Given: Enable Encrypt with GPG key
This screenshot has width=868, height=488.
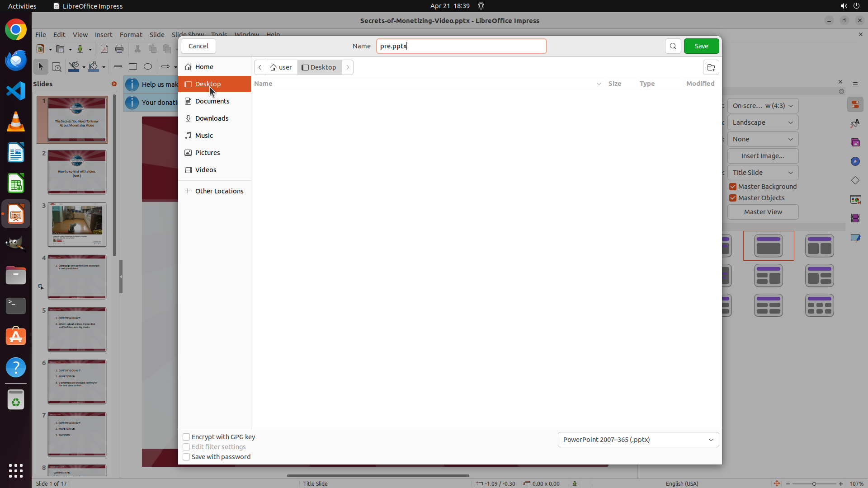Looking at the screenshot, I should click(x=186, y=437).
